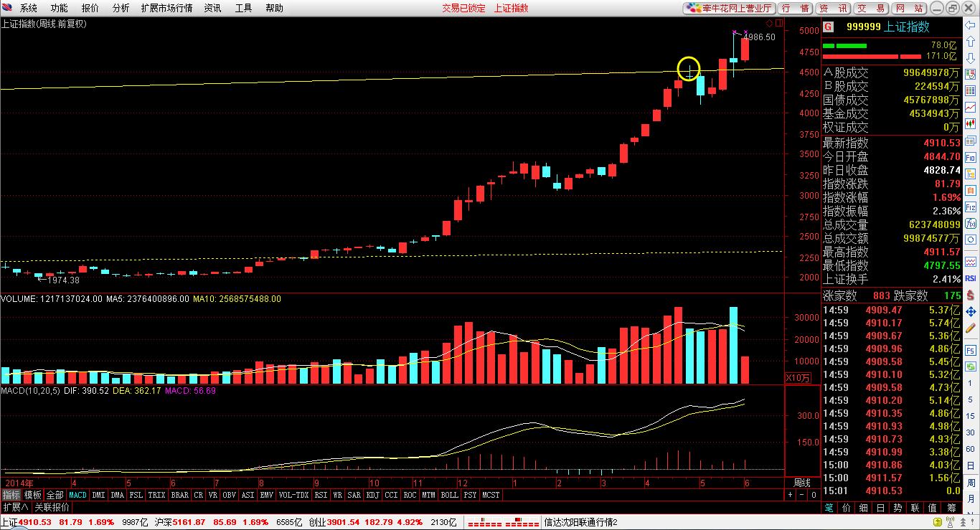Viewport: 980px width, 530px height.
Task: Open the 报价 menu
Action: point(90,8)
